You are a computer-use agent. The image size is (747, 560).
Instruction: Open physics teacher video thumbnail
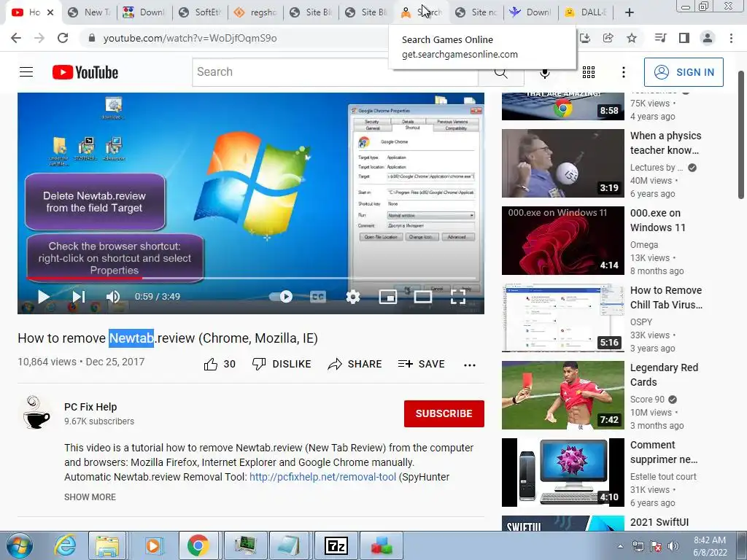(x=562, y=163)
